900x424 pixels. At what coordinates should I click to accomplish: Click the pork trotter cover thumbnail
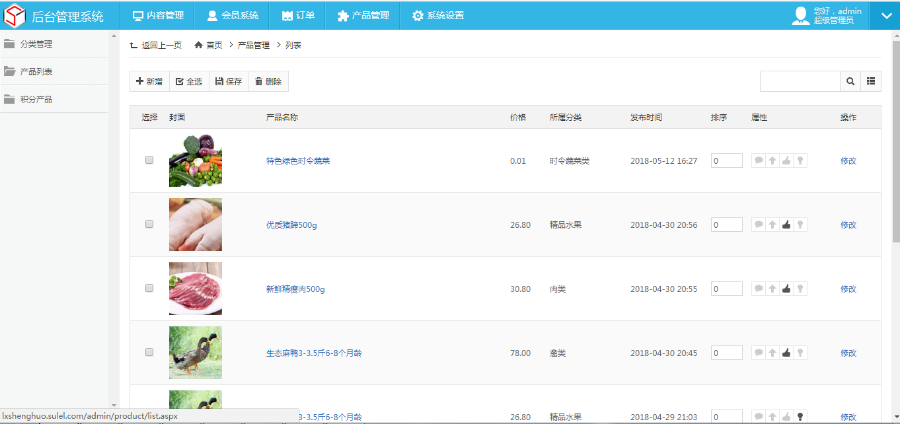[x=195, y=224]
